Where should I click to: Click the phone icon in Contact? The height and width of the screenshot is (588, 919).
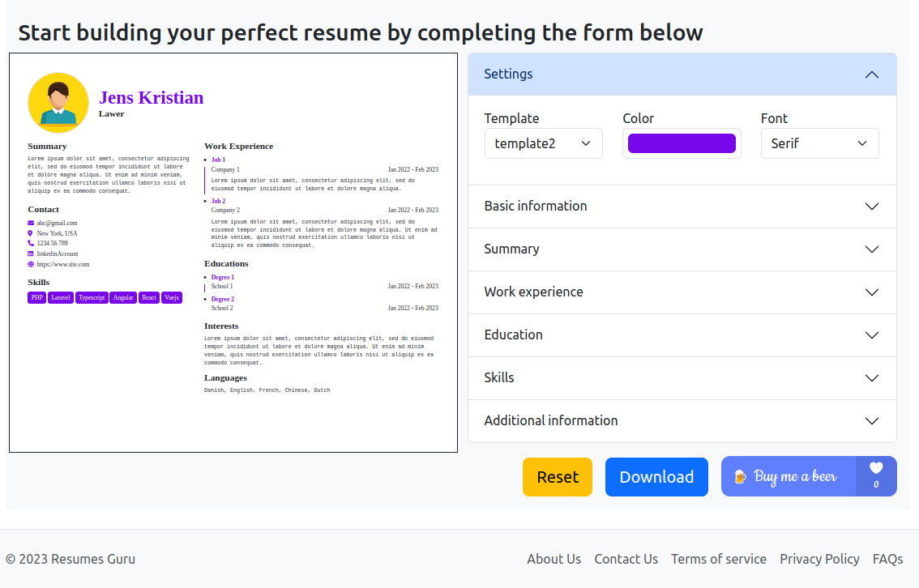tap(31, 243)
